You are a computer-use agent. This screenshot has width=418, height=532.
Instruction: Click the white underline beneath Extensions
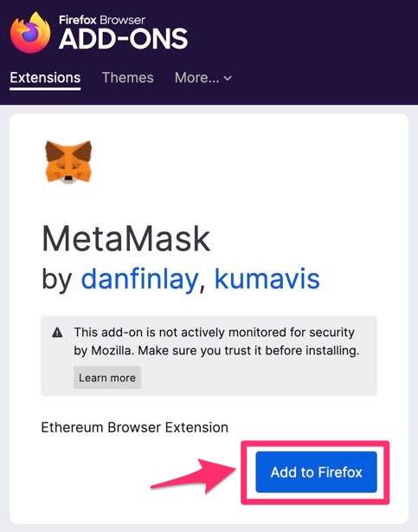[x=45, y=89]
